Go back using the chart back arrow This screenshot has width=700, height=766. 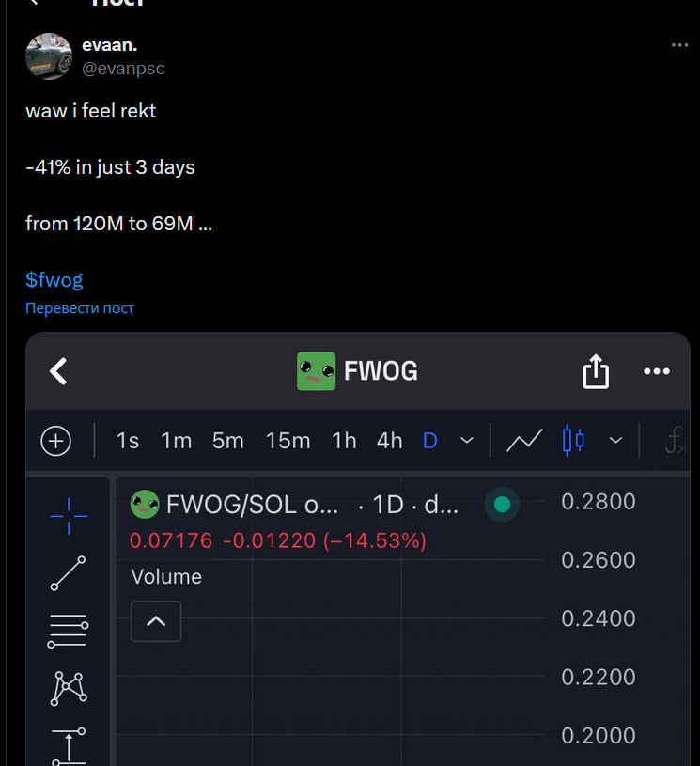coord(58,371)
